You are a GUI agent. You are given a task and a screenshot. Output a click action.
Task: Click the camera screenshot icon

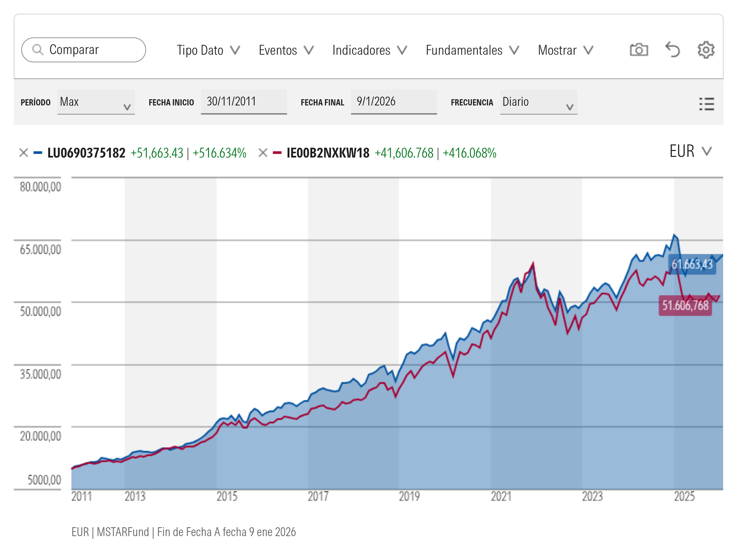pyautogui.click(x=638, y=50)
